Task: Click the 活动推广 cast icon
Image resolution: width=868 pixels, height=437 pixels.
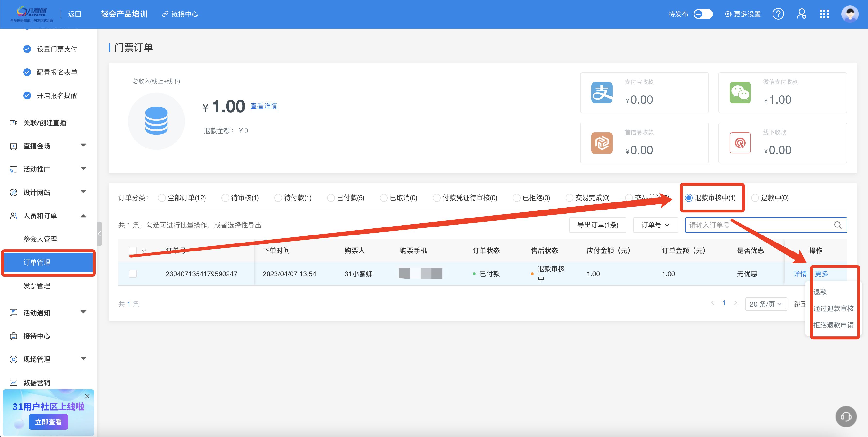Action: point(14,169)
